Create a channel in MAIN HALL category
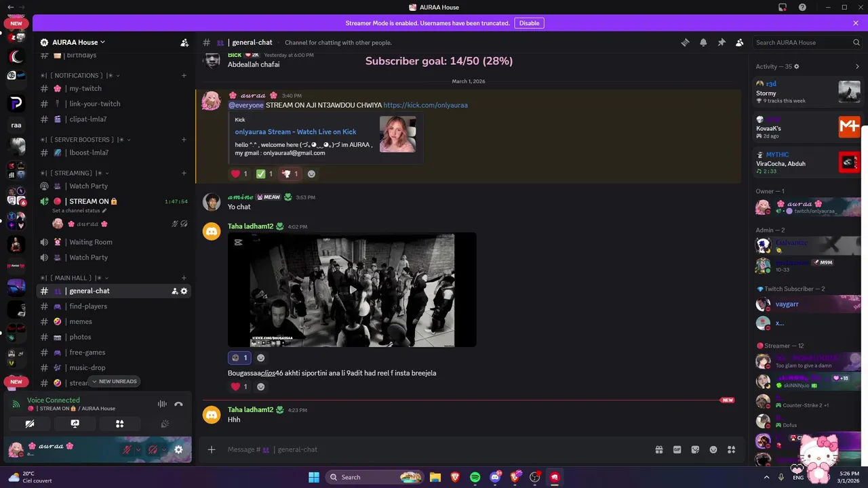The width and height of the screenshot is (868, 488). (x=184, y=278)
